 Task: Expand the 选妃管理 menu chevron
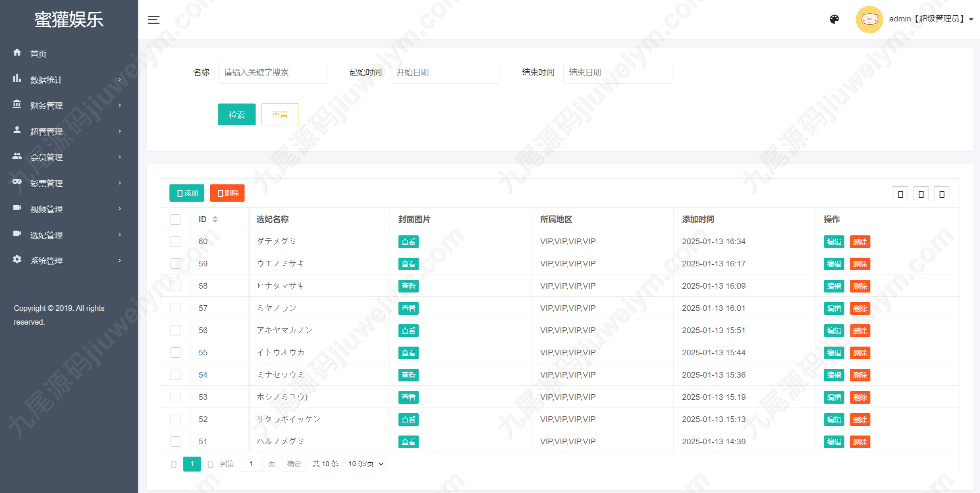click(120, 235)
